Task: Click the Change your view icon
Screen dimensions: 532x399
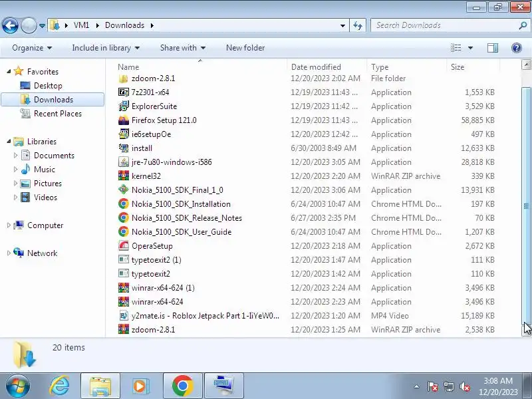Action: click(456, 48)
